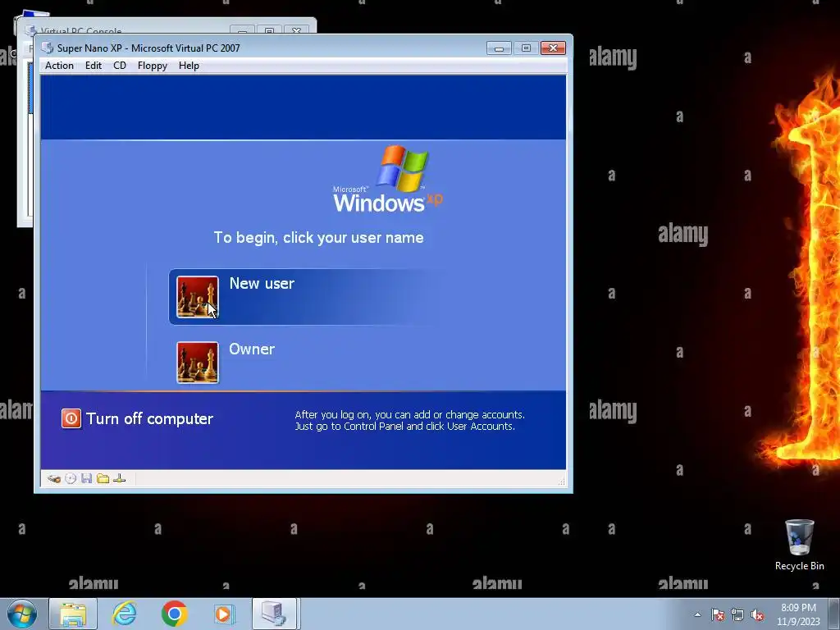Click the muted volume tray icon
This screenshot has height=630, width=840.
point(757,614)
